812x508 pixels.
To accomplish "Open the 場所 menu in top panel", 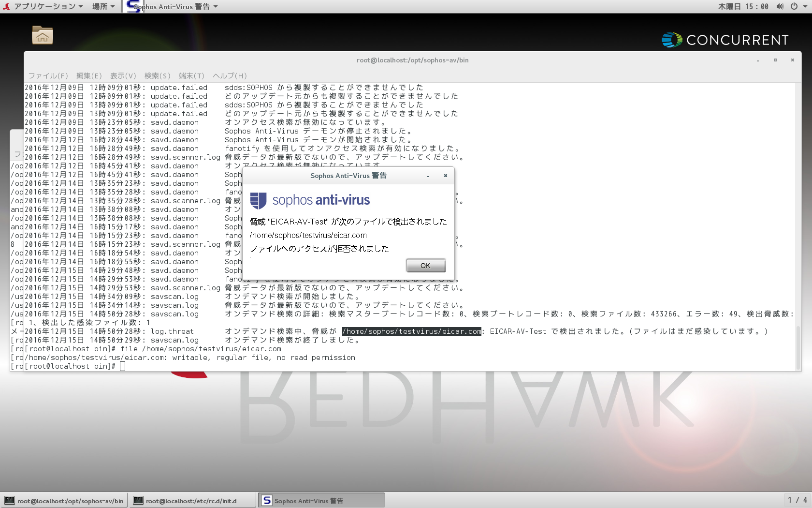I will click(103, 6).
